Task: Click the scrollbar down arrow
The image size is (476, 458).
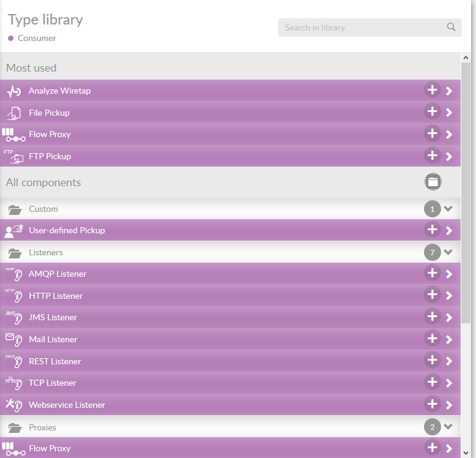Action: [x=466, y=452]
